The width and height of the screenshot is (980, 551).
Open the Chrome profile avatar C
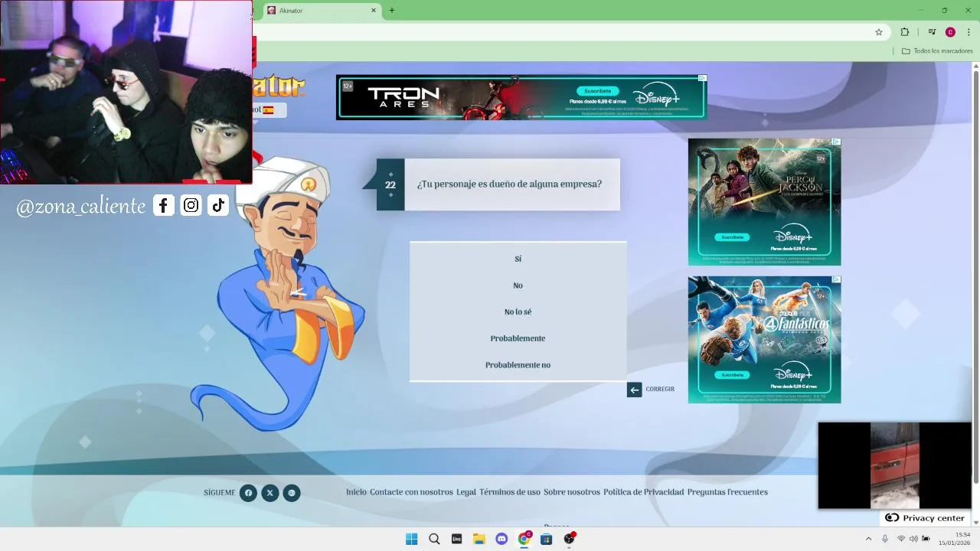950,32
